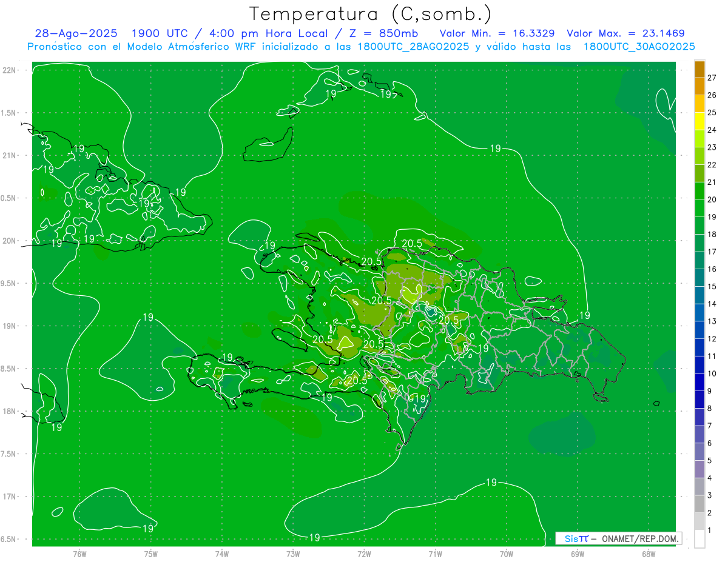Click the legend value "16"
This screenshot has height=562, width=728.
[x=712, y=269]
